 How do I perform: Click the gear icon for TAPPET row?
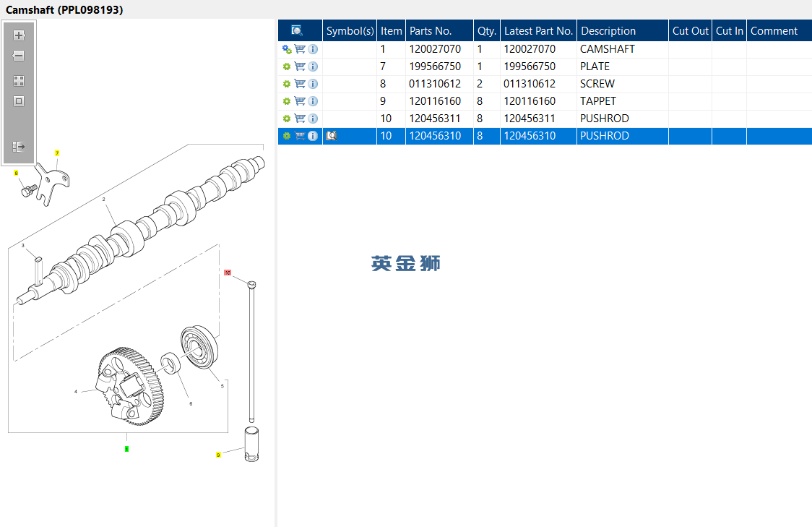pyautogui.click(x=287, y=101)
